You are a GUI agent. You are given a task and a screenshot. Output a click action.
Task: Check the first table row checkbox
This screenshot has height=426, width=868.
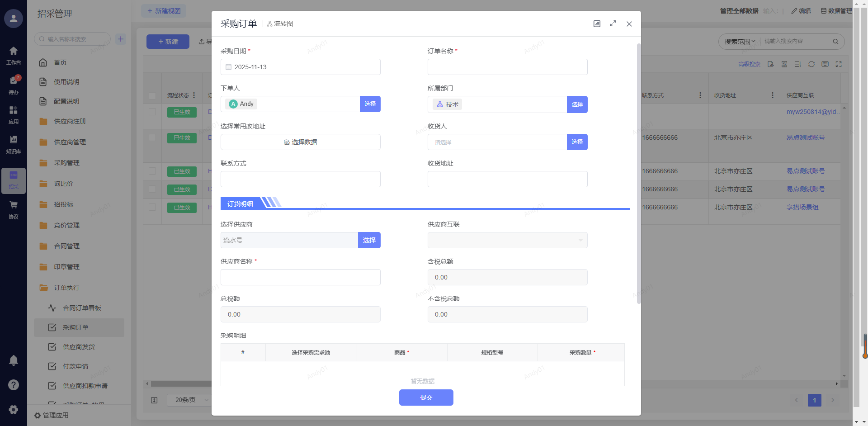click(152, 112)
